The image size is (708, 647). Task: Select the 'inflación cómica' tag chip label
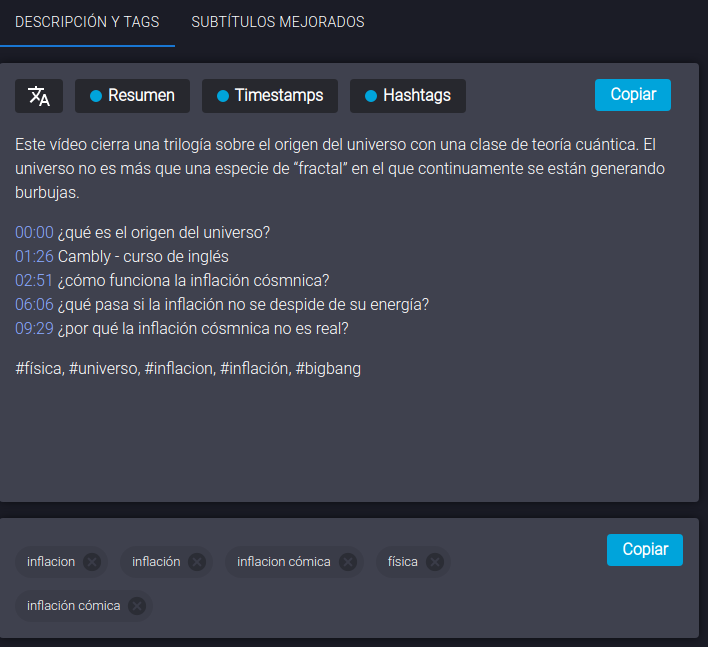[x=74, y=605]
